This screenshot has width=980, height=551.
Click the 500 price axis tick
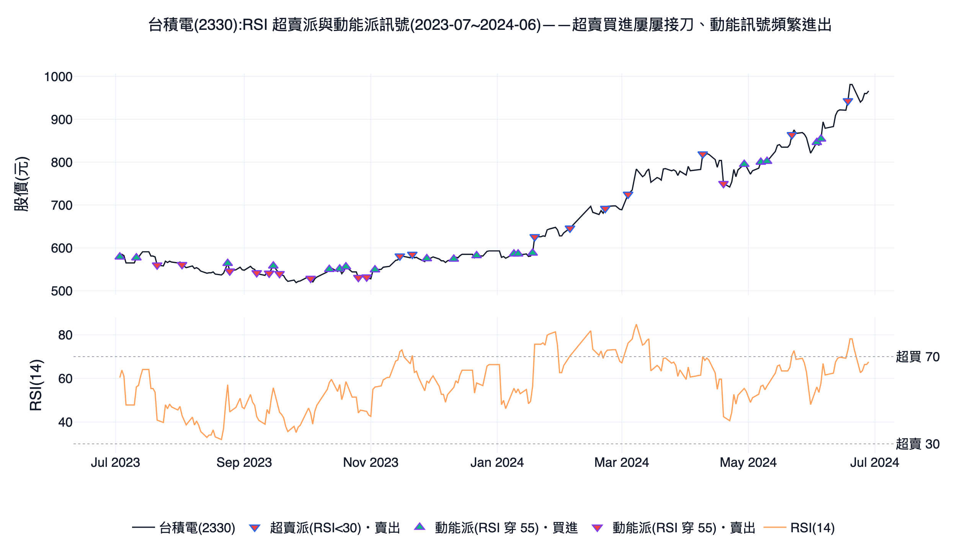(x=62, y=291)
